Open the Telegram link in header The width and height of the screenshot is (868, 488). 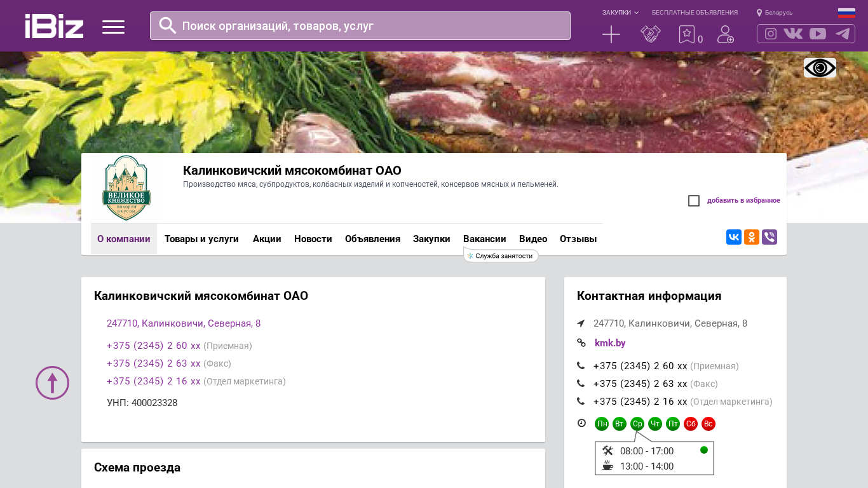coord(843,34)
